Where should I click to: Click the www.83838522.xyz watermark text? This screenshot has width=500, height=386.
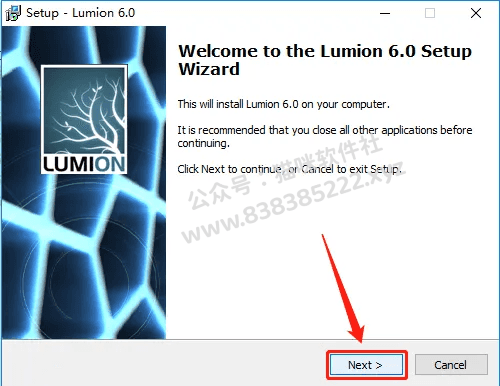coord(293,203)
